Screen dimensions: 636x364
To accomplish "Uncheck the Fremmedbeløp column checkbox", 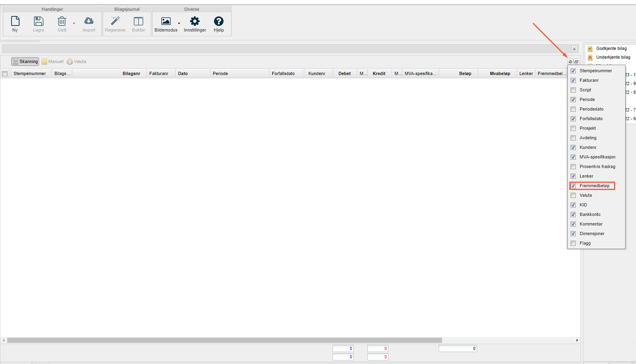I will click(x=573, y=186).
